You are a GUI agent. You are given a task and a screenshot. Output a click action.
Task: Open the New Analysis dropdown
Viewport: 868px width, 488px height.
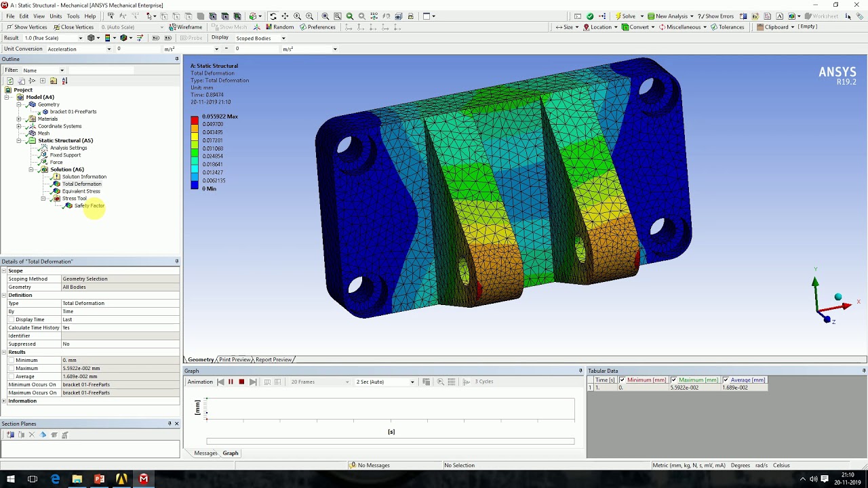click(x=692, y=16)
